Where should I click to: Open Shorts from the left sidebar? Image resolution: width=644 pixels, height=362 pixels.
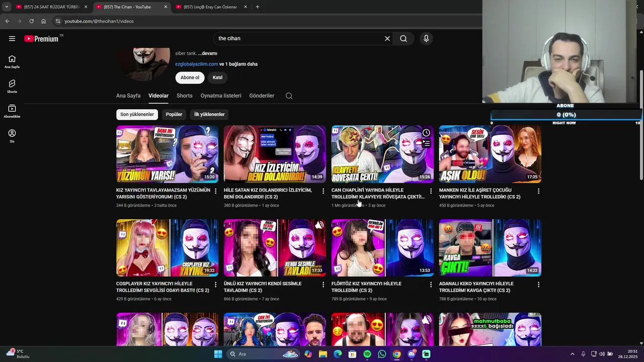click(x=12, y=86)
